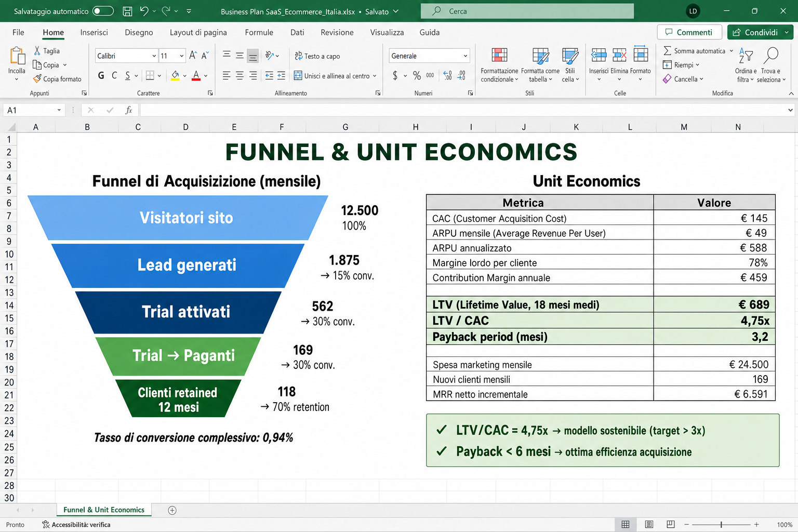This screenshot has height=532, width=798.
Task: Switch to the Dati ribbon tab
Action: pos(297,32)
